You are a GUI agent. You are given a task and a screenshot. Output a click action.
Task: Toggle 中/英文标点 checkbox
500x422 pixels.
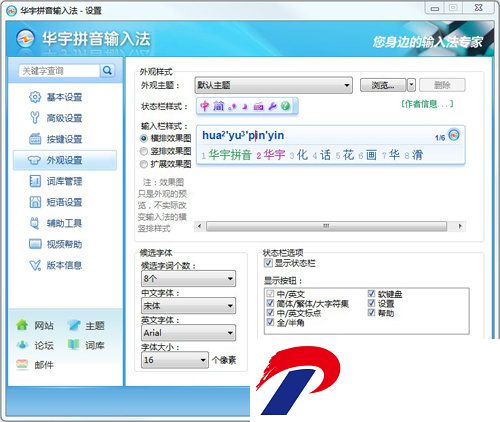tap(270, 313)
